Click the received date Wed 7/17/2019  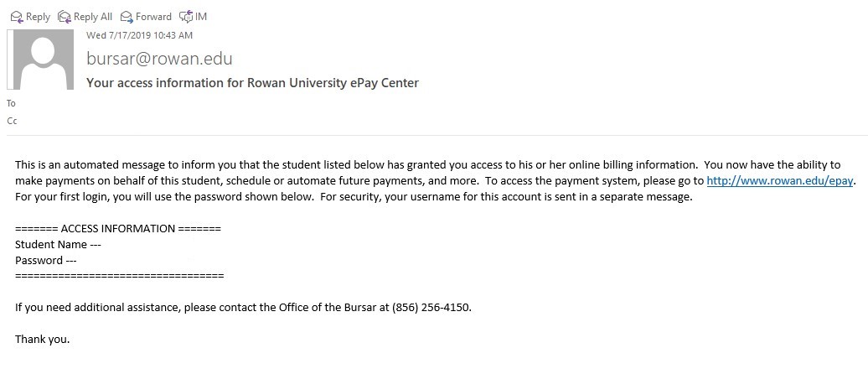[139, 35]
